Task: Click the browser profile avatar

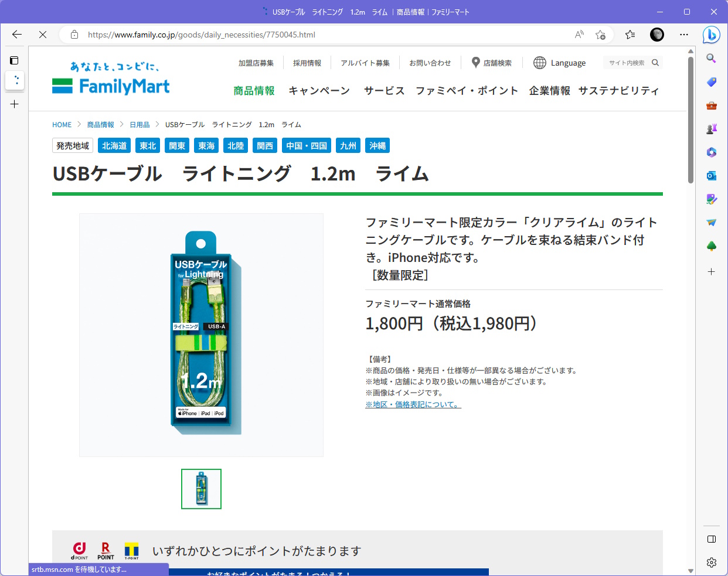Action: coord(657,35)
